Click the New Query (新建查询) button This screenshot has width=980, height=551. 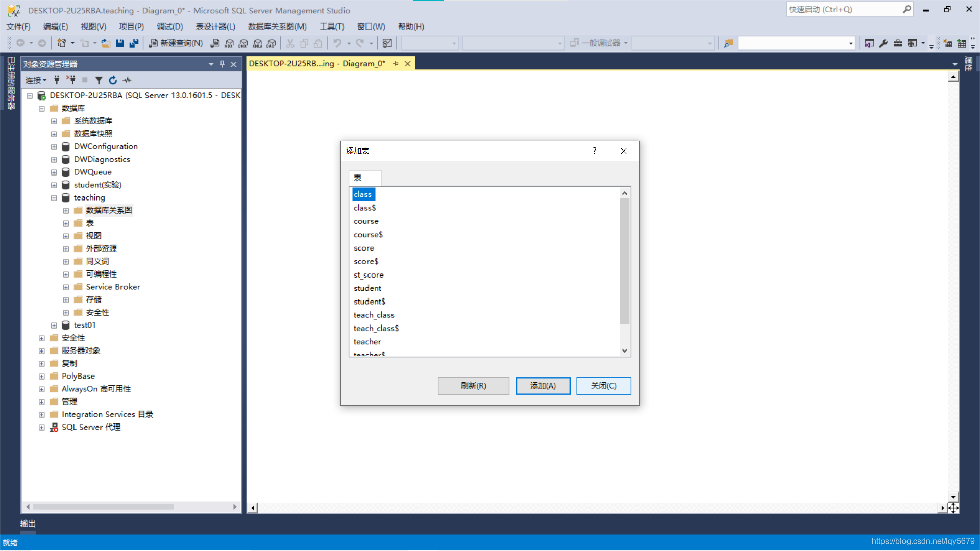pos(176,43)
